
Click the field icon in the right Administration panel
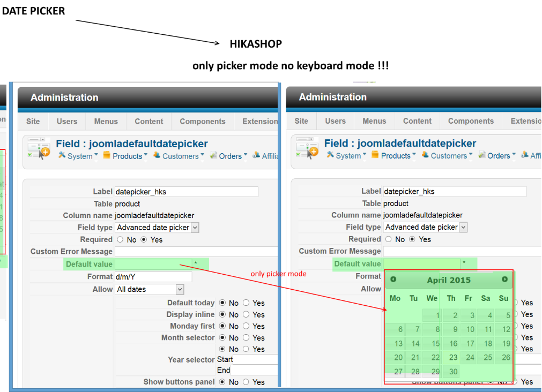click(x=307, y=148)
